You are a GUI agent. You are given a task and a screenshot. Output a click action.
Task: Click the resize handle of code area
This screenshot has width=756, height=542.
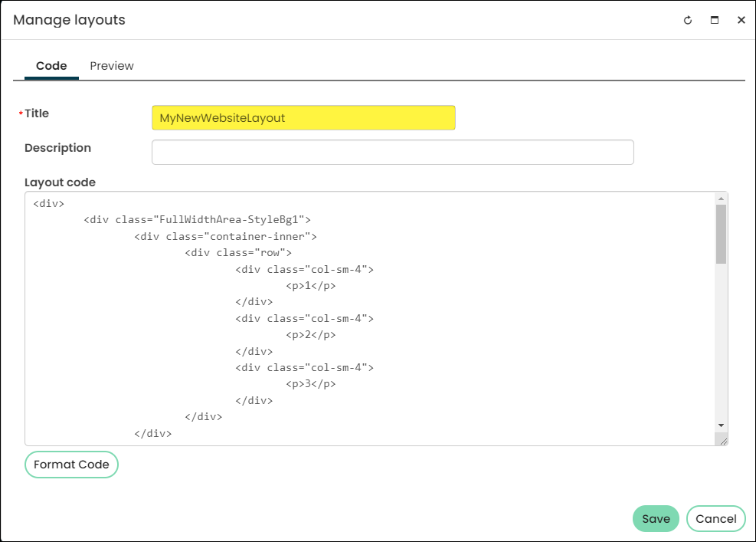click(x=723, y=441)
